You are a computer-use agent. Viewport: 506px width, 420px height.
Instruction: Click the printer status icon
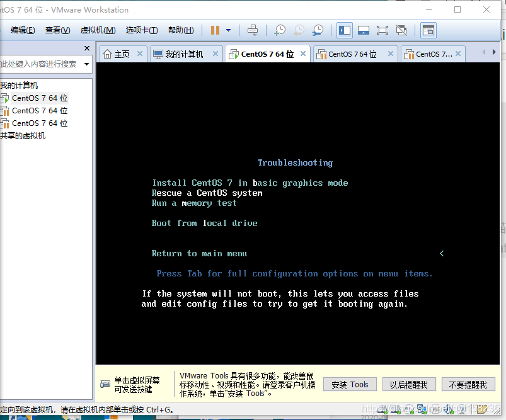pyautogui.click(x=435, y=409)
